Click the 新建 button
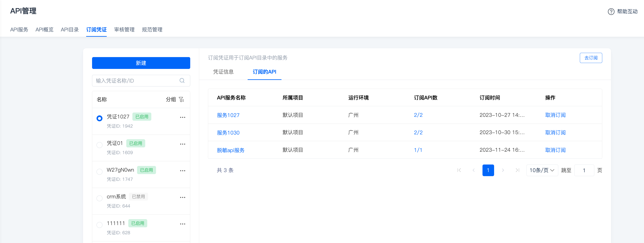Image resolution: width=644 pixels, height=243 pixels. click(141, 63)
